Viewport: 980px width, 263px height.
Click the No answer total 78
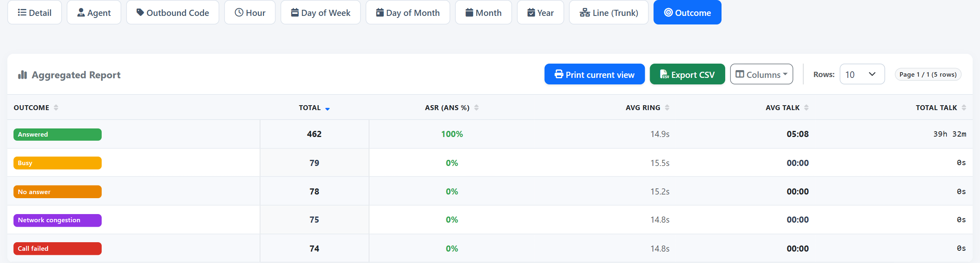pos(314,192)
